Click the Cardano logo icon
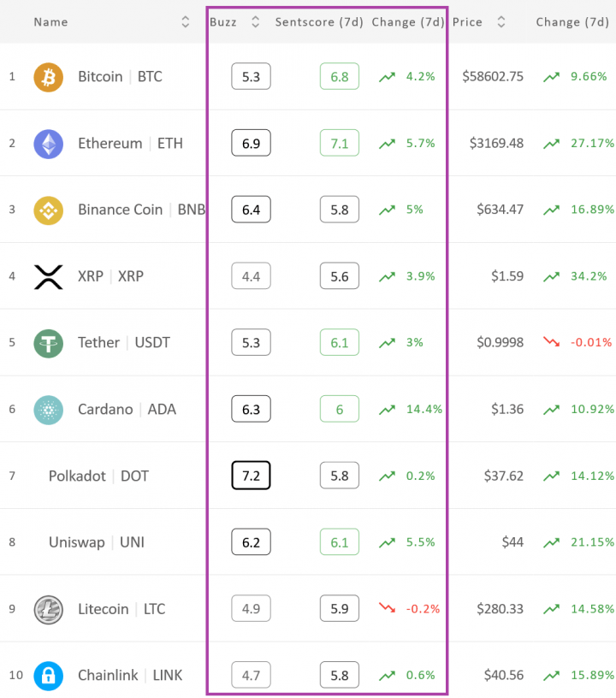The height and width of the screenshot is (698, 616). (x=49, y=410)
